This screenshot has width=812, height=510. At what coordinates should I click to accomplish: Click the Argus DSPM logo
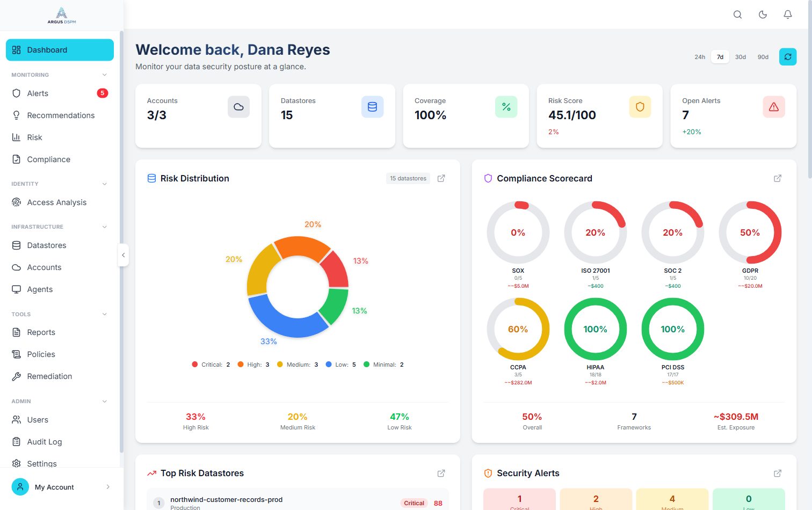click(62, 15)
